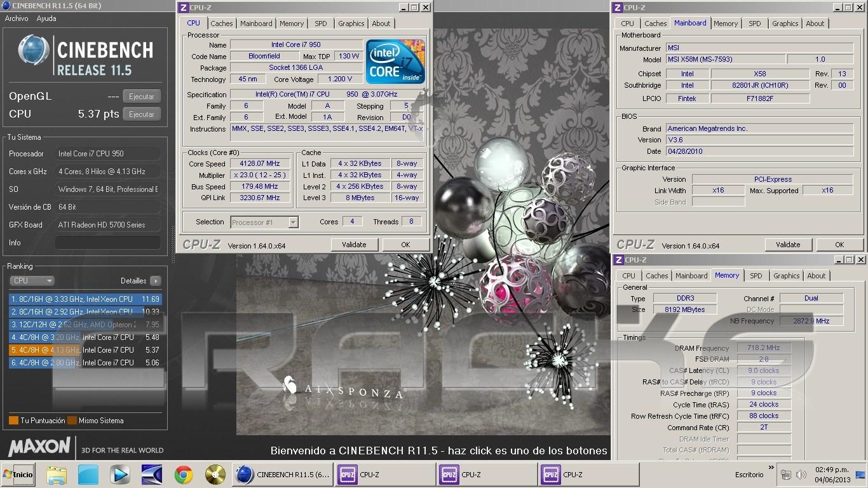This screenshot has width=868, height=488.
Task: Click the BIOS date 04/28/2010
Action: pyautogui.click(x=759, y=151)
